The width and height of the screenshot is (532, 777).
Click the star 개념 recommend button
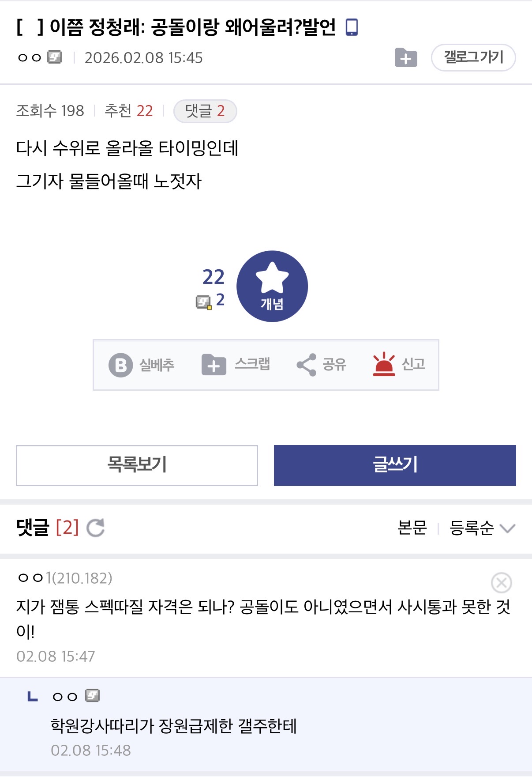click(x=272, y=286)
